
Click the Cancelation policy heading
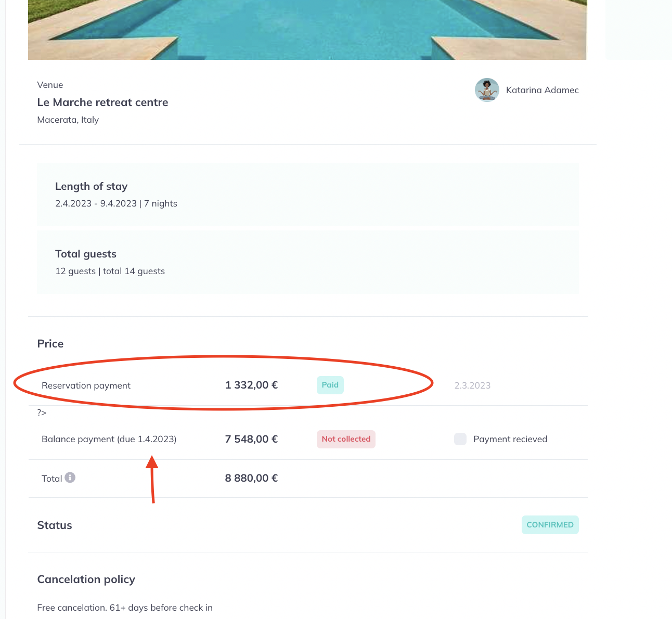pyautogui.click(x=86, y=579)
